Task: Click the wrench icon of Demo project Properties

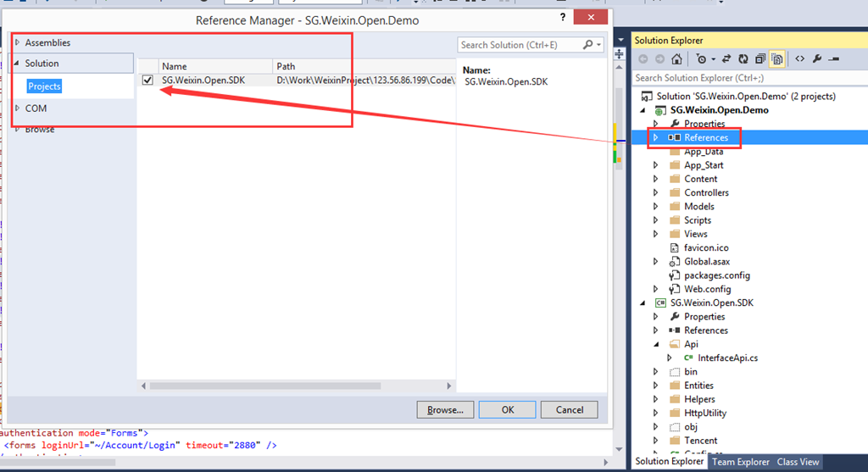Action: pos(674,124)
